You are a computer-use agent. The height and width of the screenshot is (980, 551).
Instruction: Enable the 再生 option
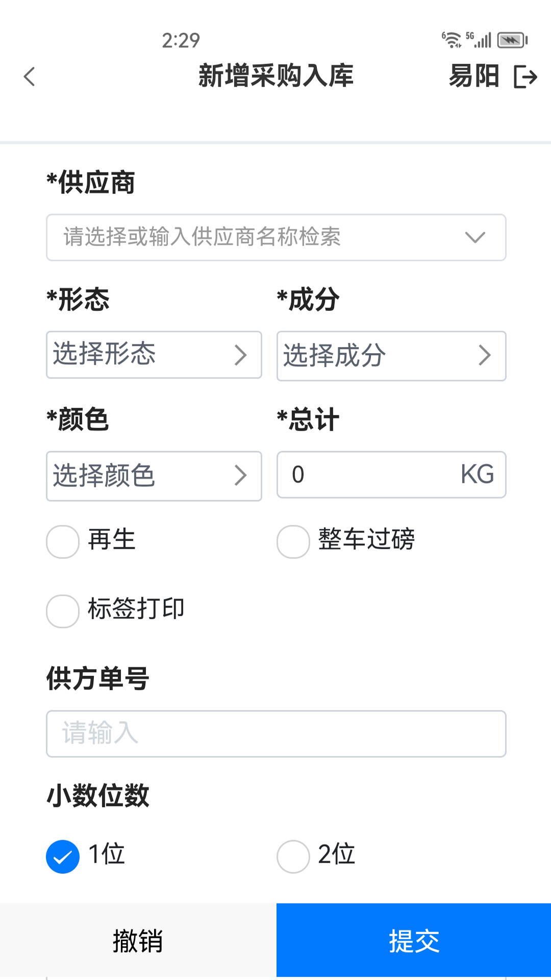click(x=62, y=542)
